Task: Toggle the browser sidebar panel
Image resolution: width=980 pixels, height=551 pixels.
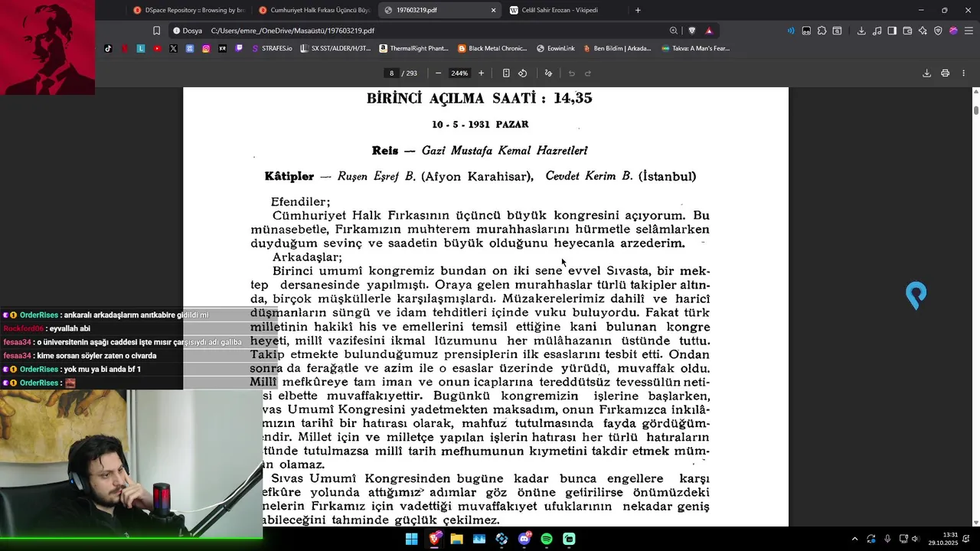Action: (x=892, y=31)
